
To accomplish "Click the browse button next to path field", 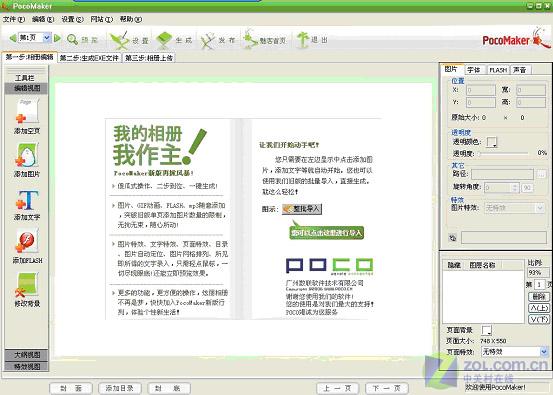I will coord(541,174).
